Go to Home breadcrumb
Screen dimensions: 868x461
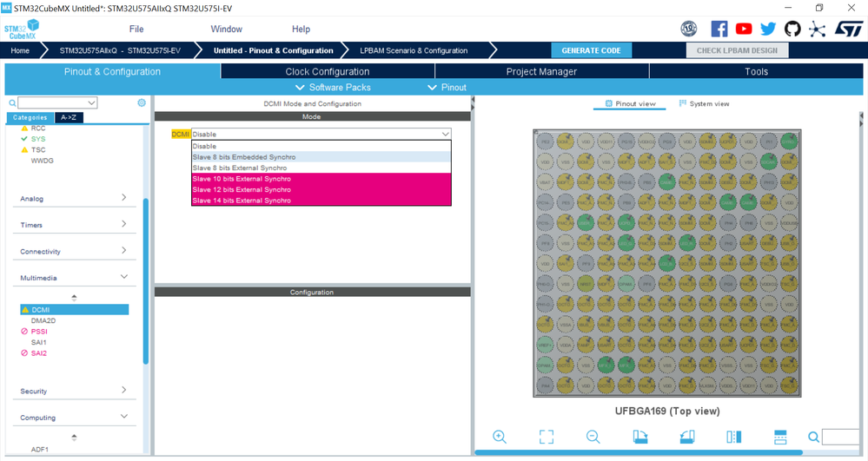pos(20,50)
